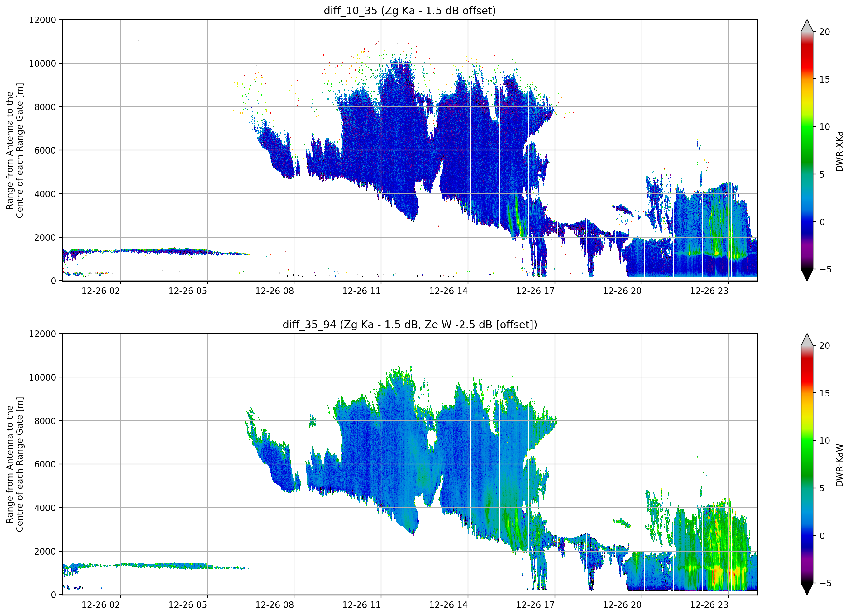Click the 'DWR-XKa' colorbar label
The width and height of the screenshot is (850, 616).
tap(839, 151)
